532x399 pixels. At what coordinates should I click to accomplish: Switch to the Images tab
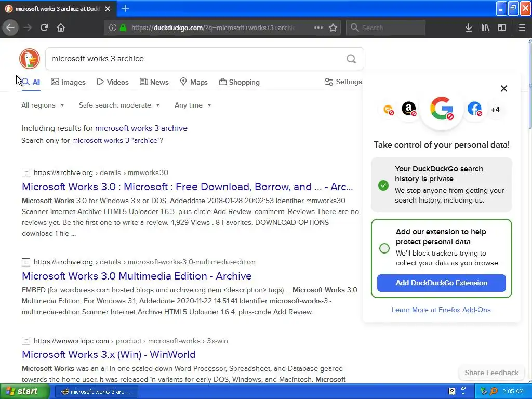point(68,82)
